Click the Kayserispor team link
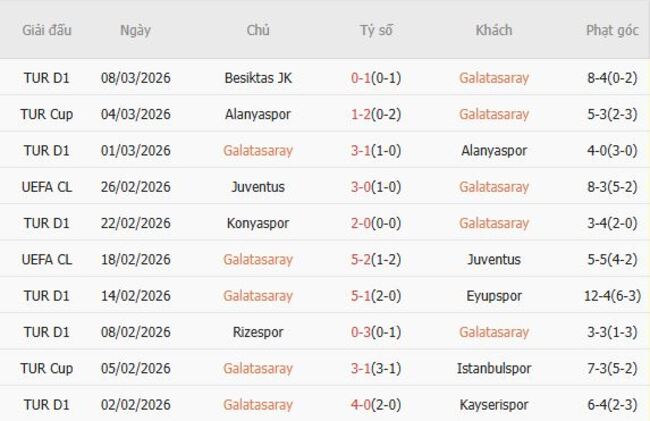Screen dimensions: 650x421 [x=494, y=405]
